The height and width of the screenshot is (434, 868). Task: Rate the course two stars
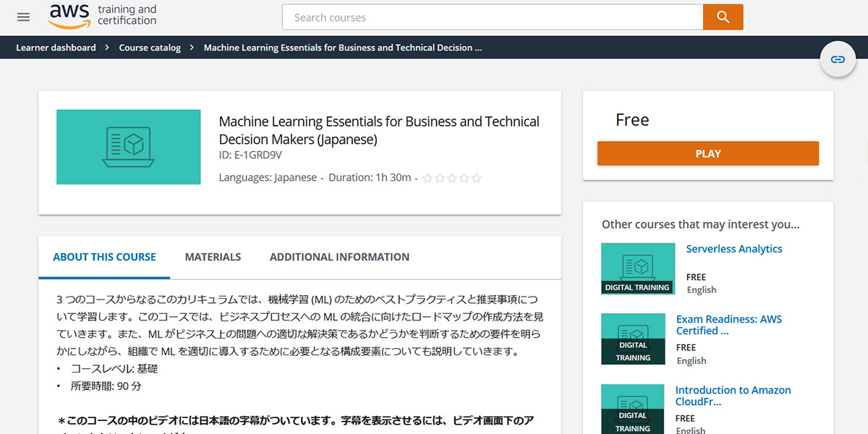[440, 178]
